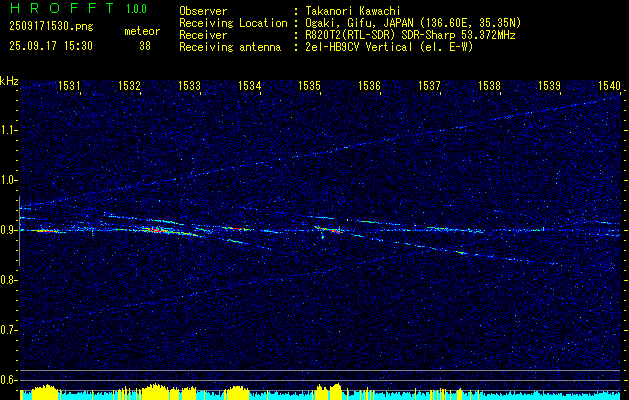This screenshot has height=400, width=629.
Task: Click the HROFFT title text
Action: pyautogui.click(x=62, y=8)
